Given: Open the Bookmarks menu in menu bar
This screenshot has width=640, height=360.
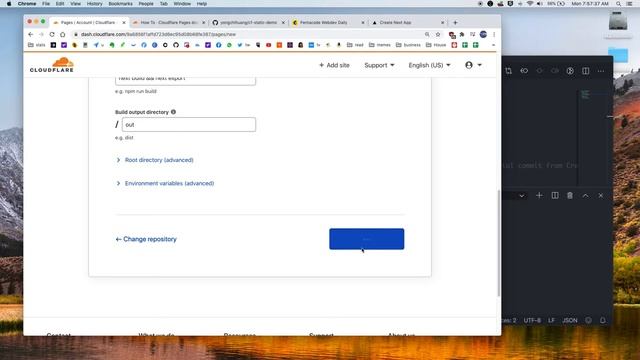Looking at the screenshot, I should click(x=120, y=4).
